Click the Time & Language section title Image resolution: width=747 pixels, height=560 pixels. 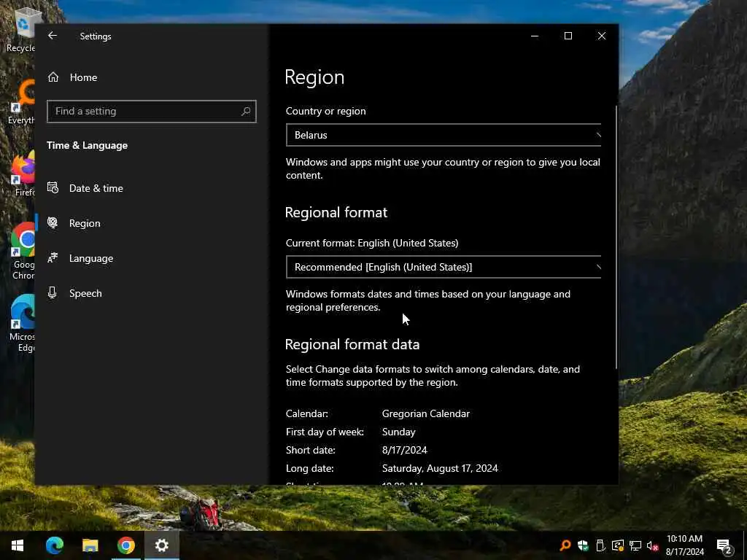click(88, 145)
